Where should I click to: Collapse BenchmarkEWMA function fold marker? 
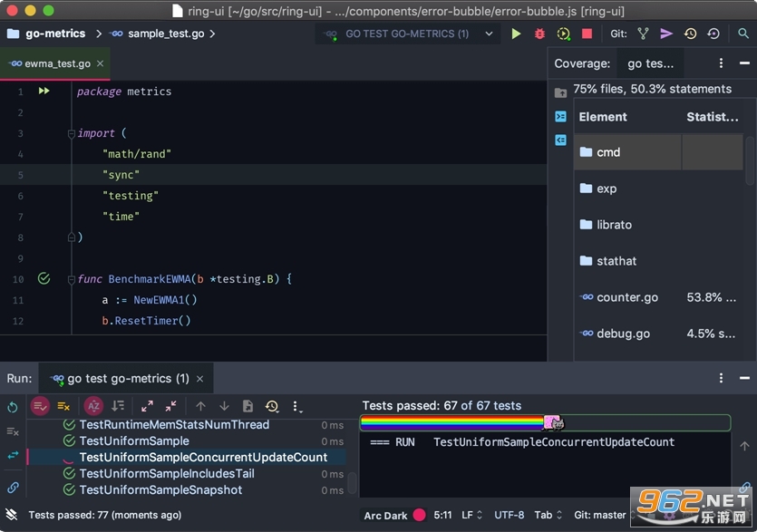71,279
